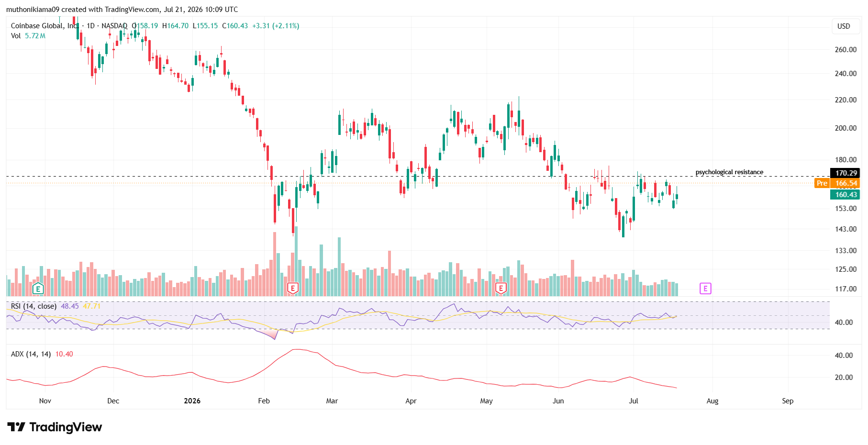The image size is (868, 445).
Task: Click the Vol 5.72 M volume legend
Action: (28, 36)
